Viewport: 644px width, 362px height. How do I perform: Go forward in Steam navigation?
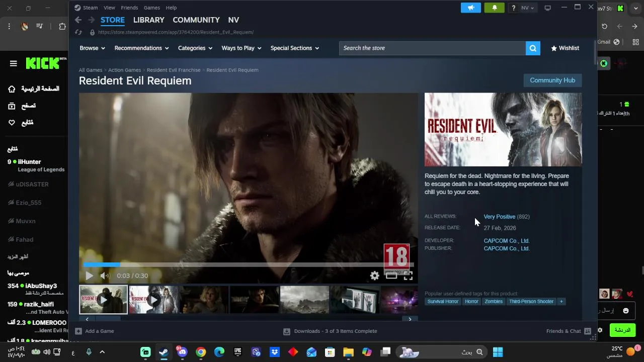pos(91,20)
